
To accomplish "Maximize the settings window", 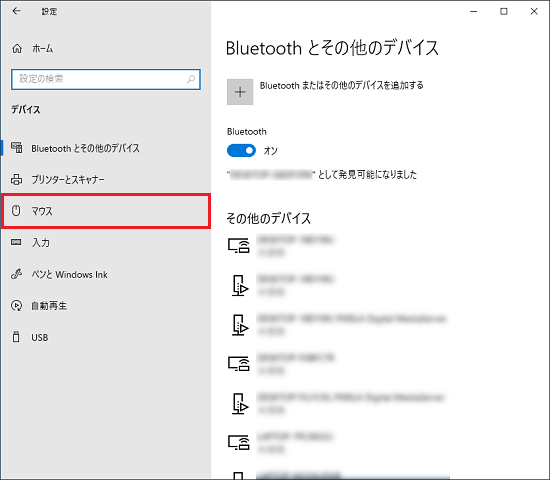I will tap(504, 12).
